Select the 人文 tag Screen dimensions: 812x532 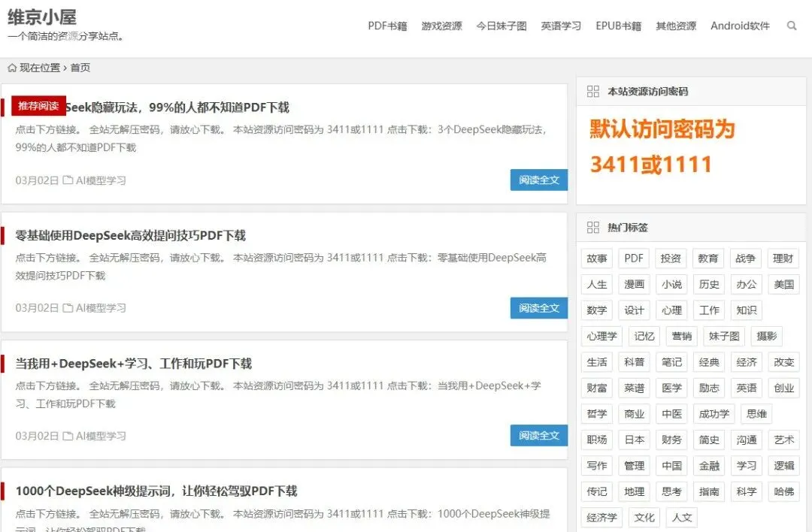[x=681, y=518]
